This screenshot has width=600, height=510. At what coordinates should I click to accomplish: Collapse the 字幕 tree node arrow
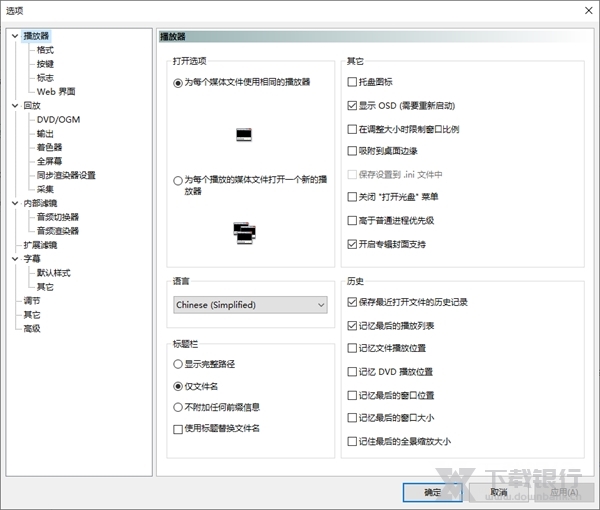15,259
